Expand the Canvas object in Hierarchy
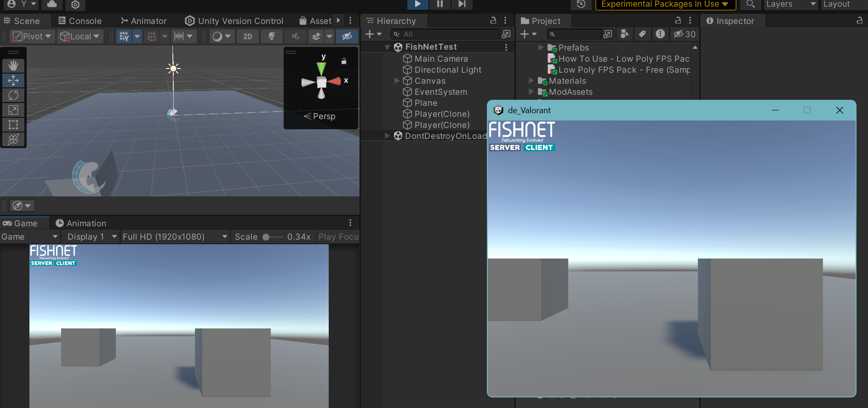This screenshot has height=408, width=868. pos(397,81)
